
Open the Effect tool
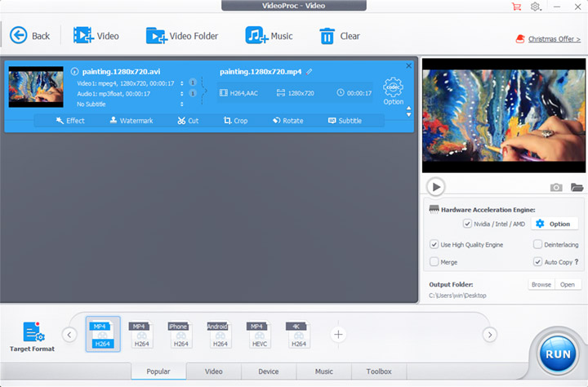coord(70,120)
